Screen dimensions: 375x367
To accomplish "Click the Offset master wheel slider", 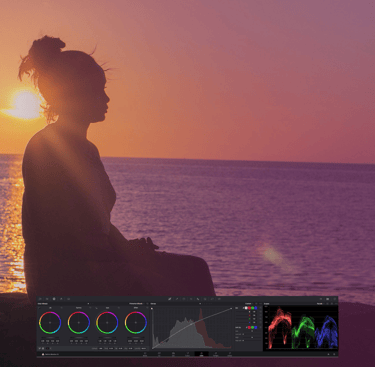I will [x=136, y=338].
